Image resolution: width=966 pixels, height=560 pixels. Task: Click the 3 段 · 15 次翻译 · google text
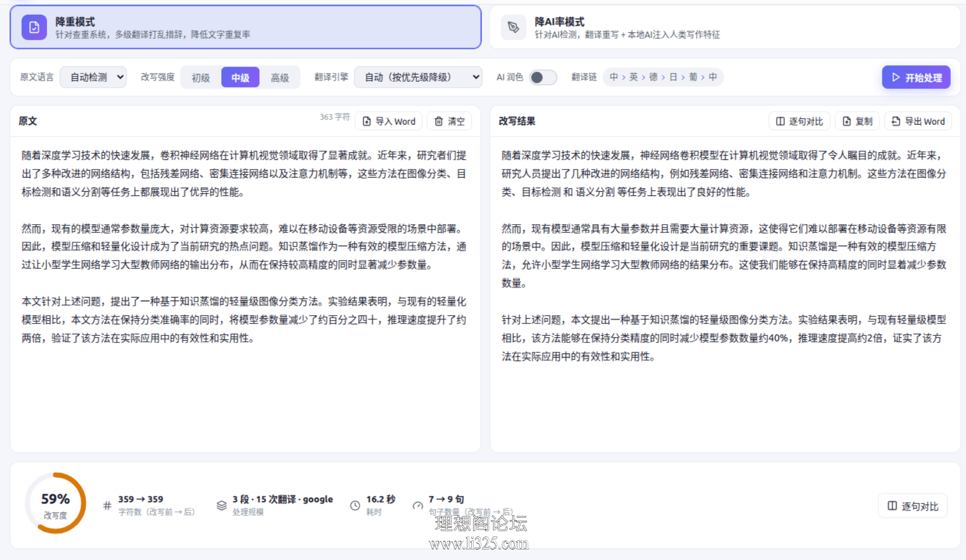(282, 499)
